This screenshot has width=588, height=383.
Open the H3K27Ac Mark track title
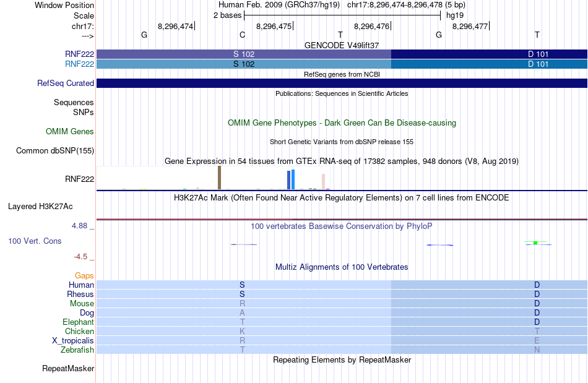(342, 197)
